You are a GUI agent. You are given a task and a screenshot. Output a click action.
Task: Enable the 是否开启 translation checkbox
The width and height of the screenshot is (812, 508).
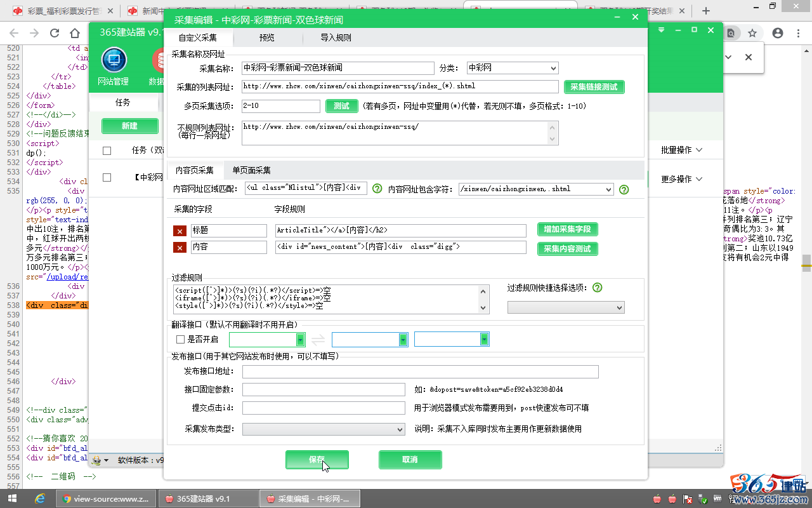coord(181,340)
